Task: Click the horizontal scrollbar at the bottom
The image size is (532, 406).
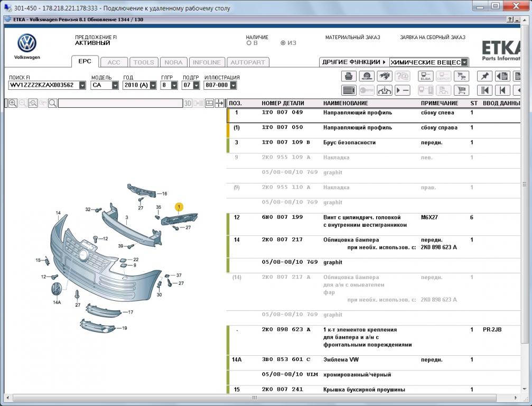Action: [255, 398]
